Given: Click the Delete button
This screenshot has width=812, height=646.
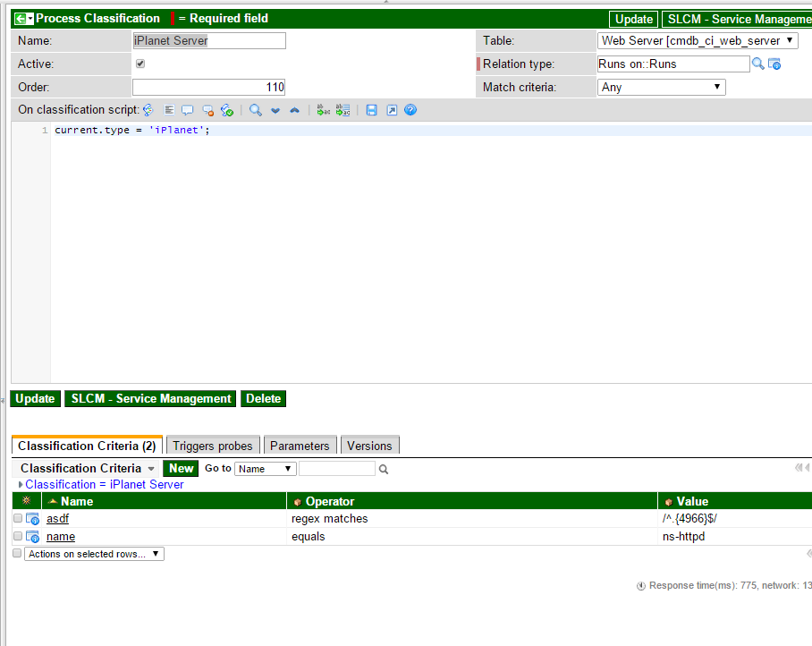Looking at the screenshot, I should (263, 398).
